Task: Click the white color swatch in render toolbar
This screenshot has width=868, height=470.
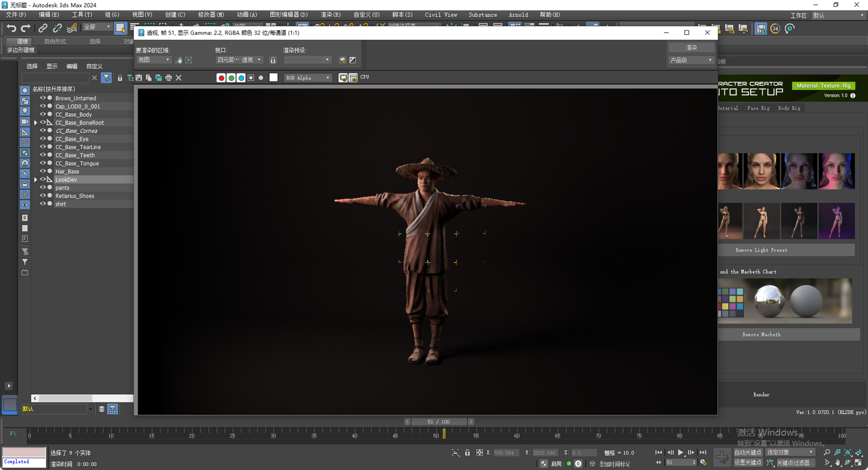Action: tap(273, 77)
